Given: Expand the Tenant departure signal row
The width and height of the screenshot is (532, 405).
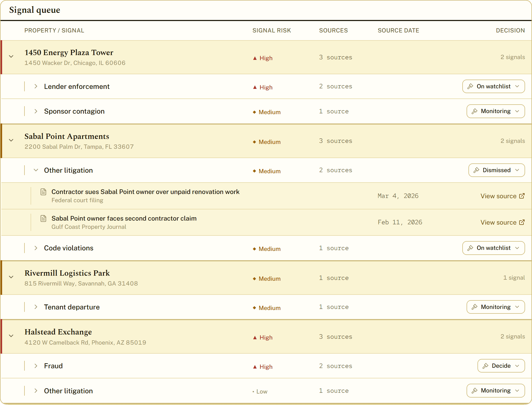Looking at the screenshot, I should 36,307.
